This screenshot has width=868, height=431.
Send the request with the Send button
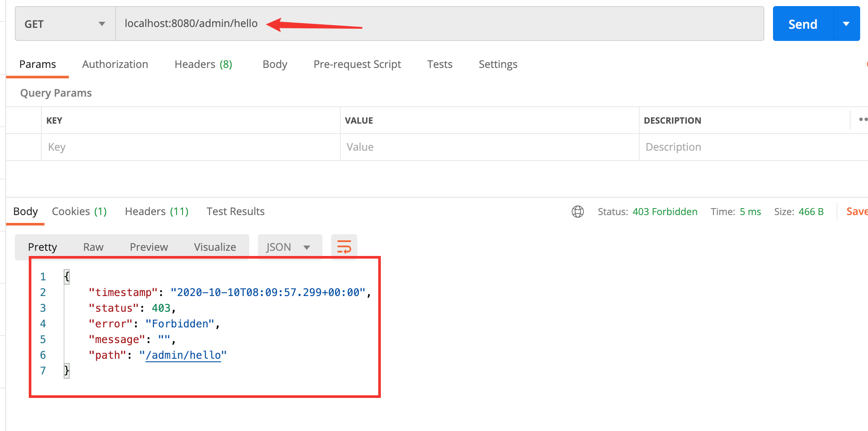(x=803, y=24)
